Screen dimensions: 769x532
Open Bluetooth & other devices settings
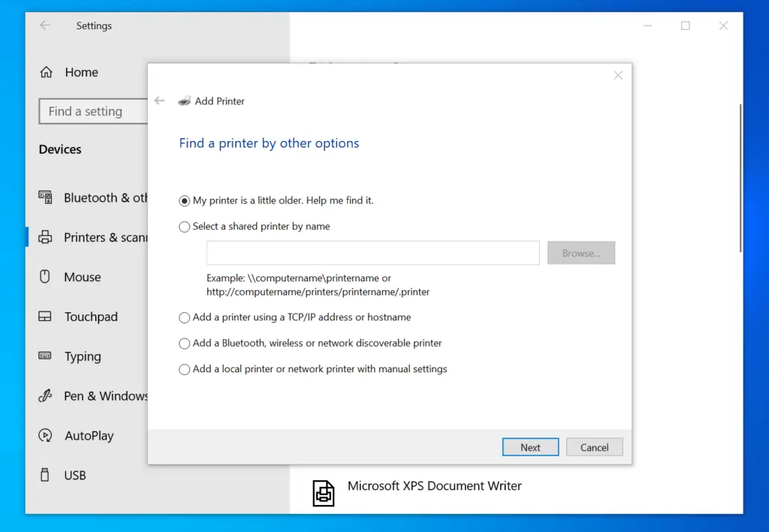(45, 197)
